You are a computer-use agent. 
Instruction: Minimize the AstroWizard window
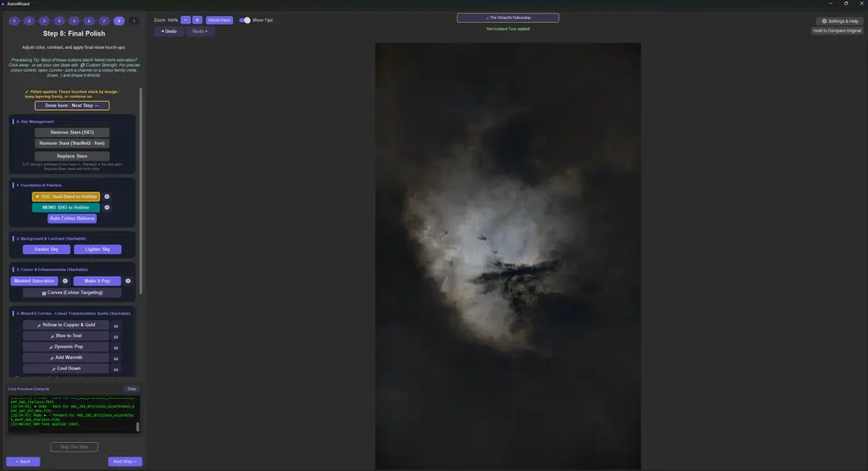(831, 3)
